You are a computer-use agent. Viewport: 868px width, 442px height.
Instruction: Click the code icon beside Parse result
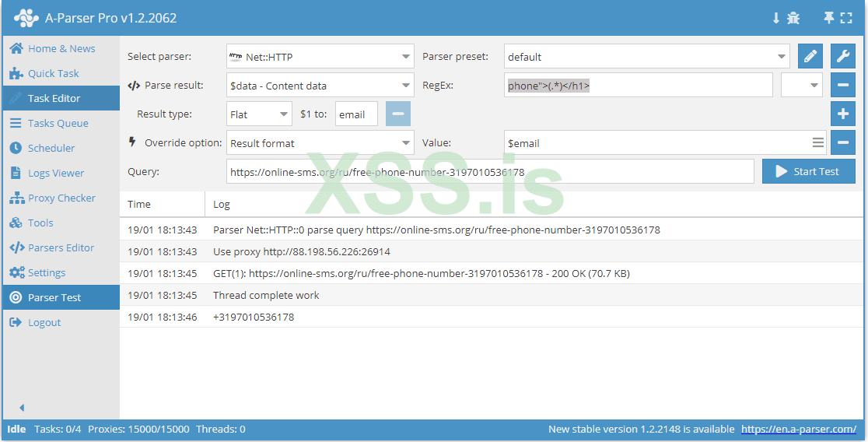pyautogui.click(x=134, y=86)
